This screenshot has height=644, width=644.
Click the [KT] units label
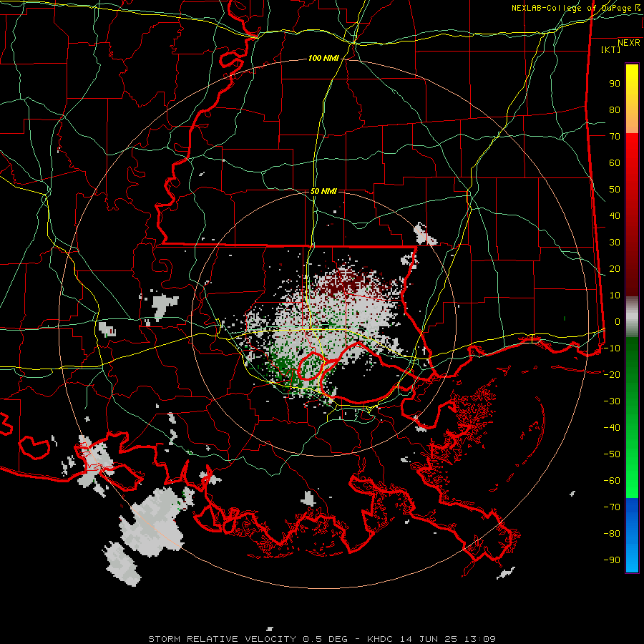tap(611, 49)
